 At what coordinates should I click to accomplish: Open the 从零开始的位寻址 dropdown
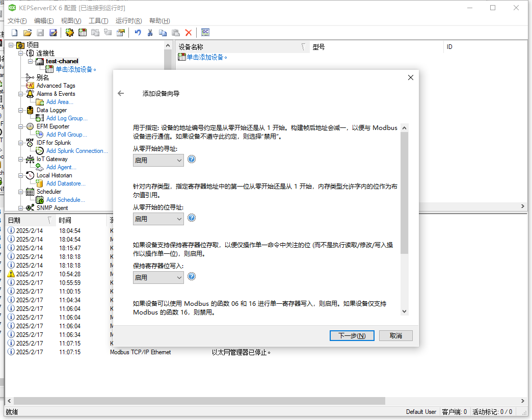click(158, 219)
